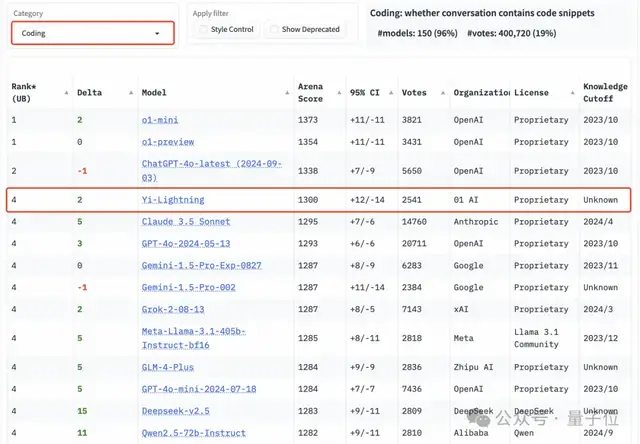Open the o1-mini model link
This screenshot has width=640, height=444.
point(160,120)
